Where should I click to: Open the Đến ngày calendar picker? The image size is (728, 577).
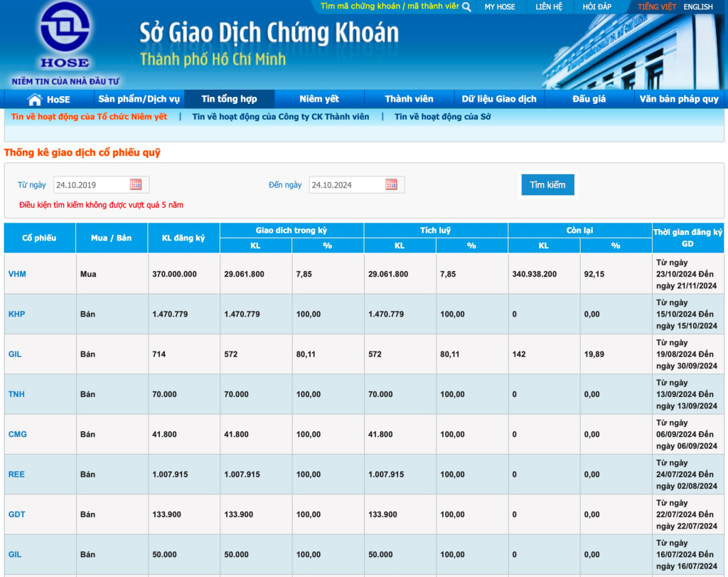coord(391,185)
